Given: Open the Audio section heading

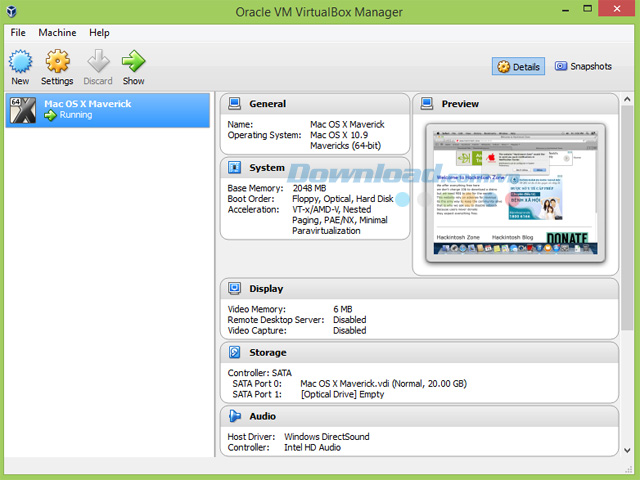Looking at the screenshot, I should (x=262, y=416).
